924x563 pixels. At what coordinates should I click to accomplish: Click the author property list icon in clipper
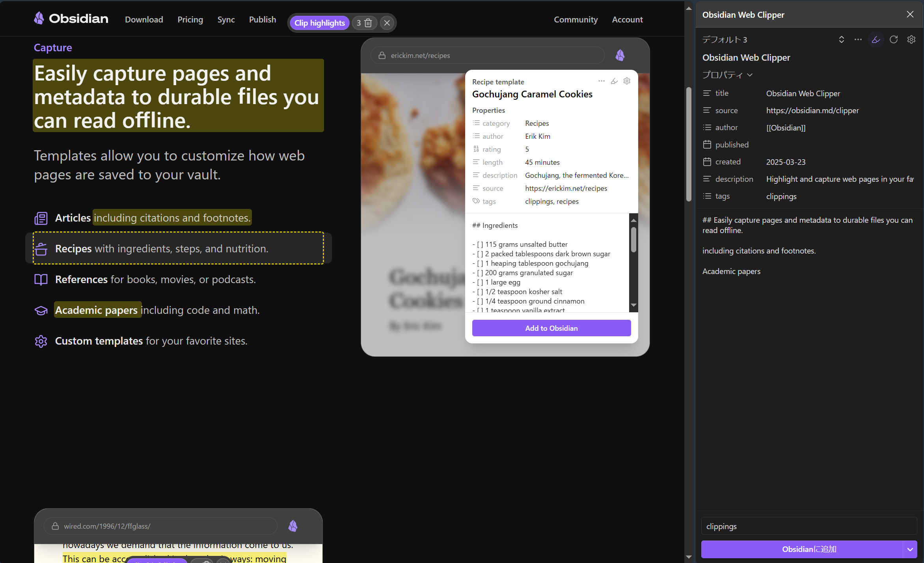[x=707, y=127]
